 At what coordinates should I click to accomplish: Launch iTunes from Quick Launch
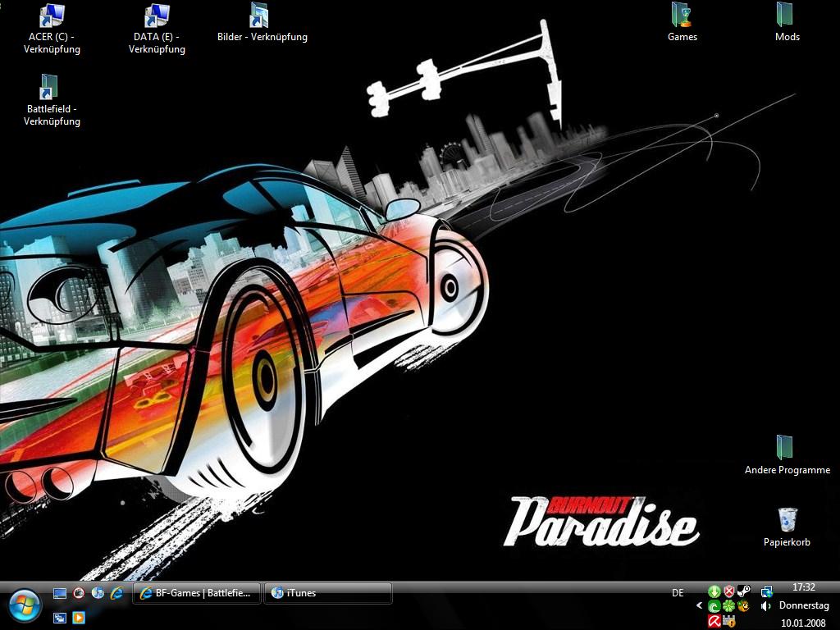(98, 593)
